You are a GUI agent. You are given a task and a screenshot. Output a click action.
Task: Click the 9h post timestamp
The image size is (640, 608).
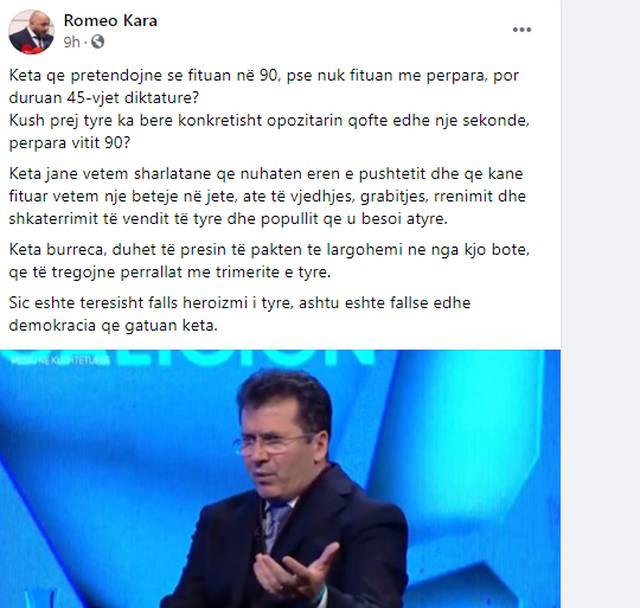[71, 42]
